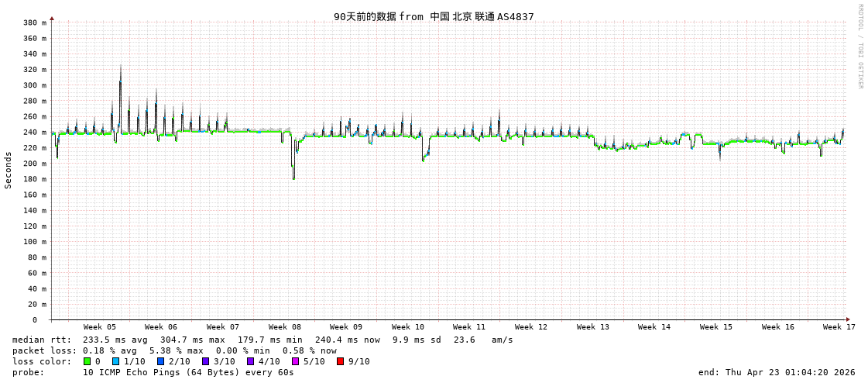Click the RRDTOOL / TOBI OETIKER watermark
Image resolution: width=868 pixels, height=383 pixels.
[x=859, y=47]
